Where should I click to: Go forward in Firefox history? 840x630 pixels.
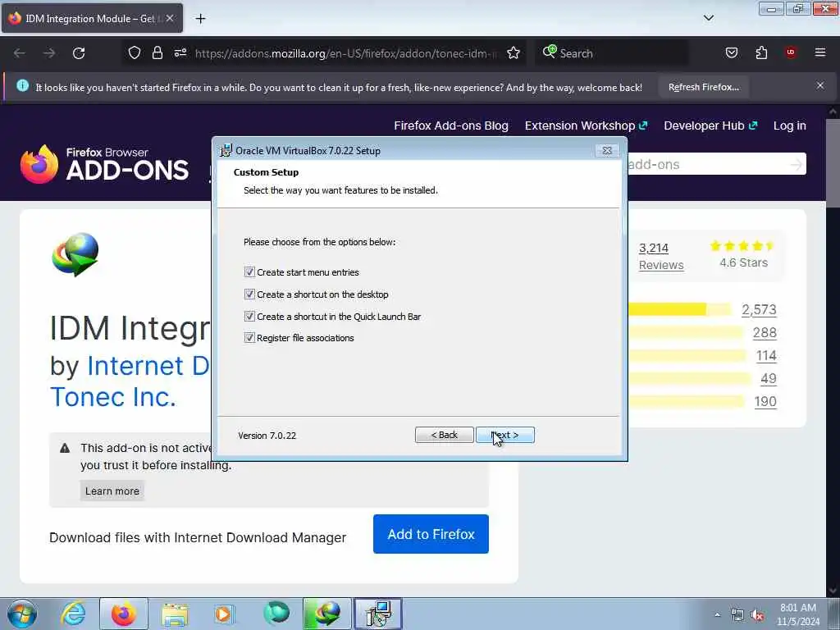click(x=48, y=53)
